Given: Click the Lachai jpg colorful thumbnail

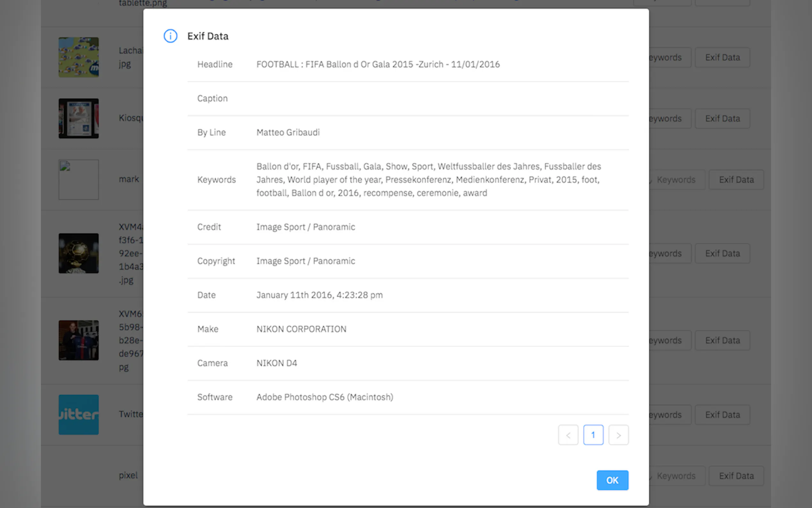Looking at the screenshot, I should (x=79, y=57).
